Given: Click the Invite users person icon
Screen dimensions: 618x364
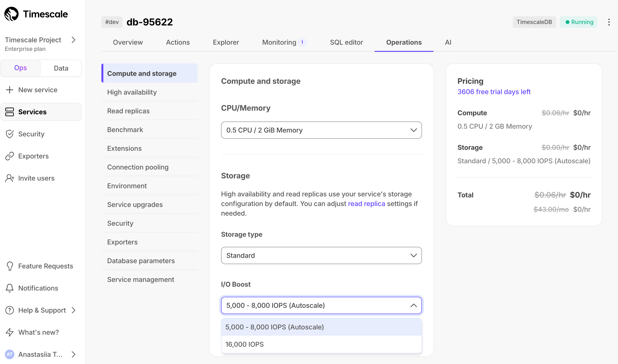Looking at the screenshot, I should (x=10, y=178).
